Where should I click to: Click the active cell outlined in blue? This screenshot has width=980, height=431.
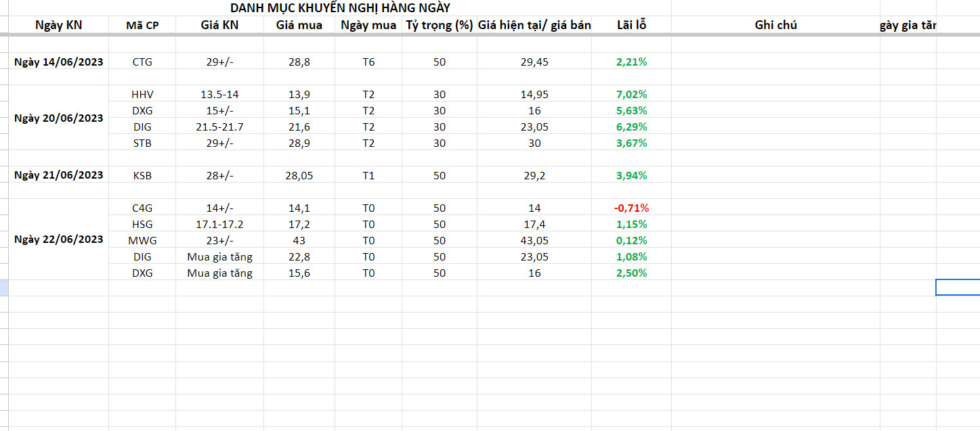click(958, 287)
